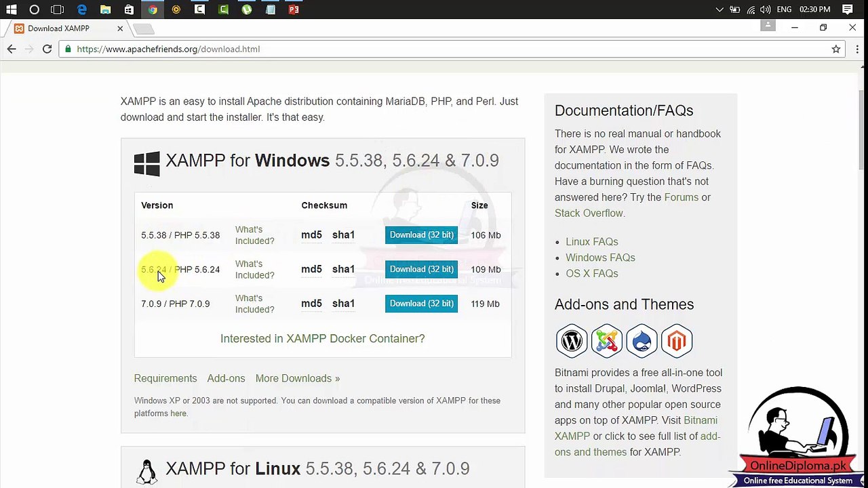This screenshot has height=488, width=868.
Task: Reload the current page
Action: tap(47, 49)
